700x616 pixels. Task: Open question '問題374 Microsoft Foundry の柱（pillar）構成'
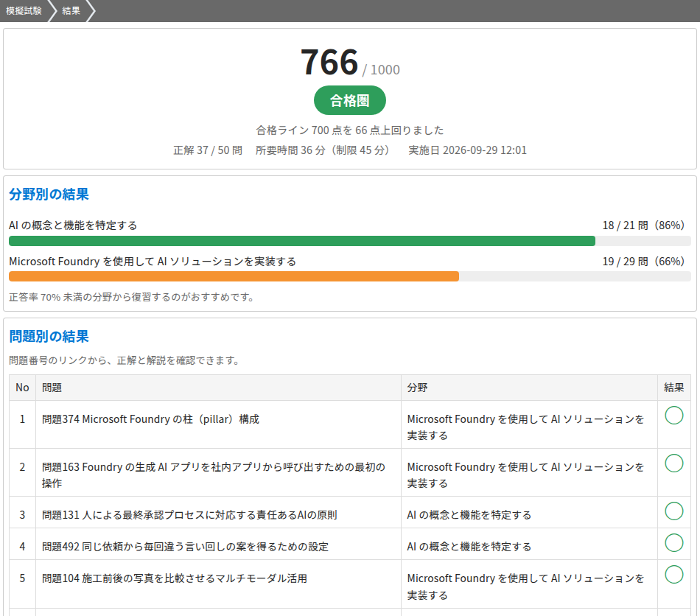tap(150, 419)
